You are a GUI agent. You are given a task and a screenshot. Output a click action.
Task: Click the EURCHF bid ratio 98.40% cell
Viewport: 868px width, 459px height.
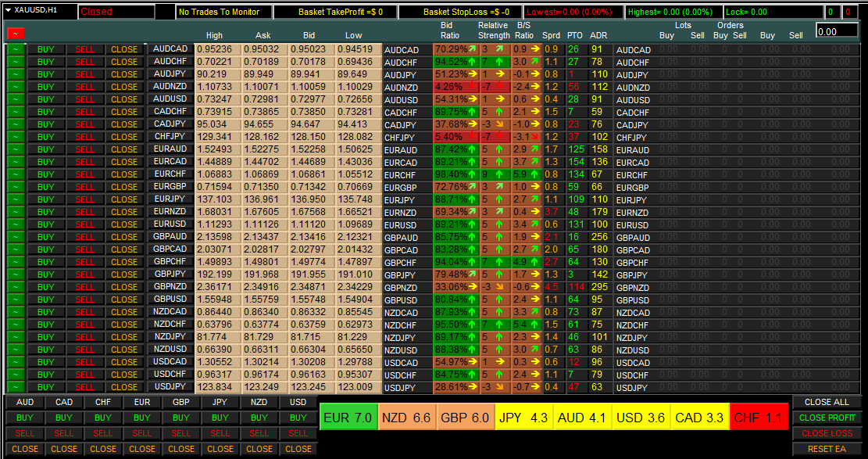[456, 174]
